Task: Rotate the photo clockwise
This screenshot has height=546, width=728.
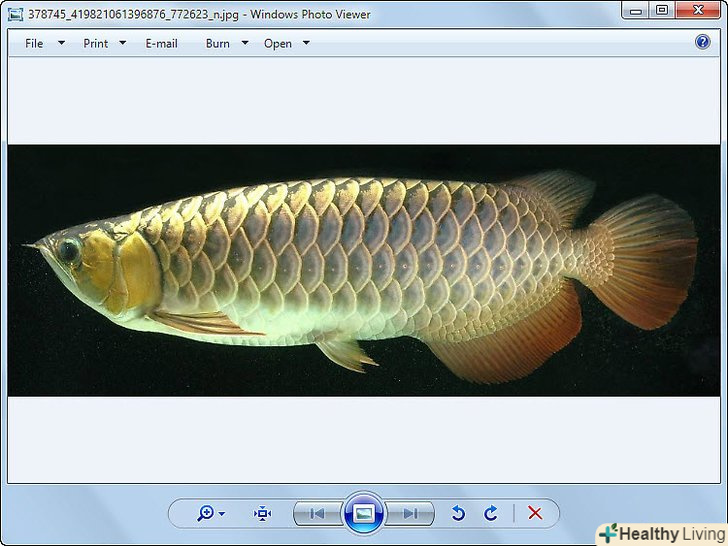Action: (491, 513)
